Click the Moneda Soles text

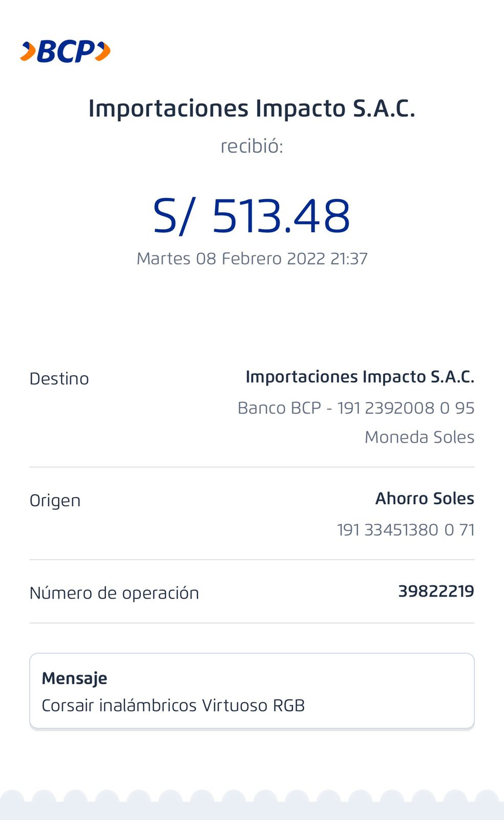[419, 437]
